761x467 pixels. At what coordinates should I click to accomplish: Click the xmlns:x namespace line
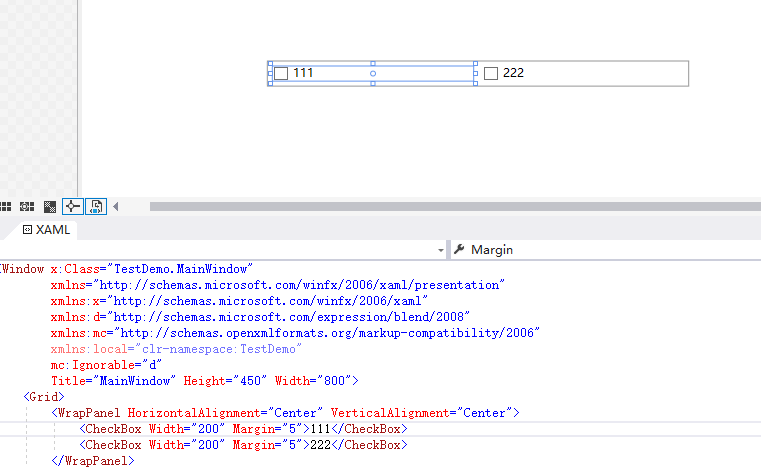239,301
